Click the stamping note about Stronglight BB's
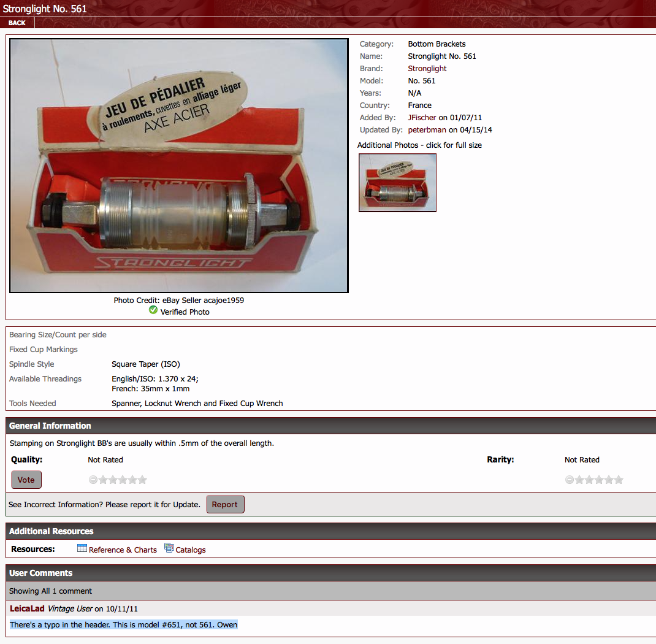The image size is (656, 644). 142,443
